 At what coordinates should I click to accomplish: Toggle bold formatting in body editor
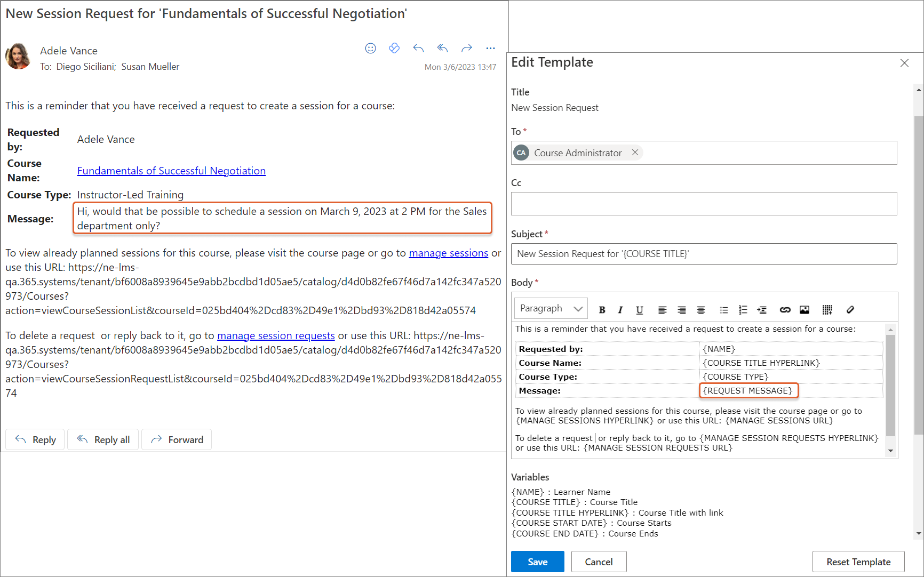click(602, 310)
